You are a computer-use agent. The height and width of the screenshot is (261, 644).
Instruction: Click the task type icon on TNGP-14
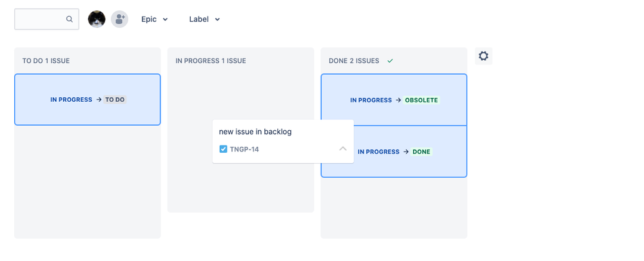click(223, 149)
